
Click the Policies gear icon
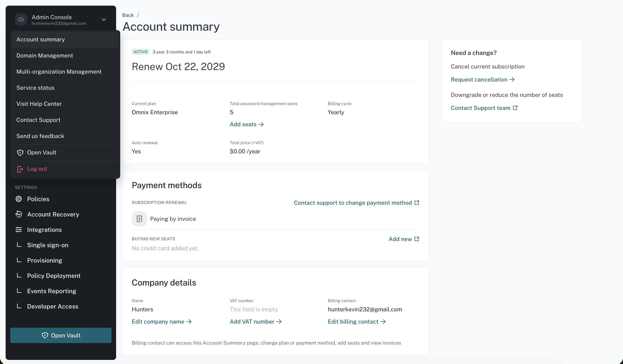click(19, 199)
